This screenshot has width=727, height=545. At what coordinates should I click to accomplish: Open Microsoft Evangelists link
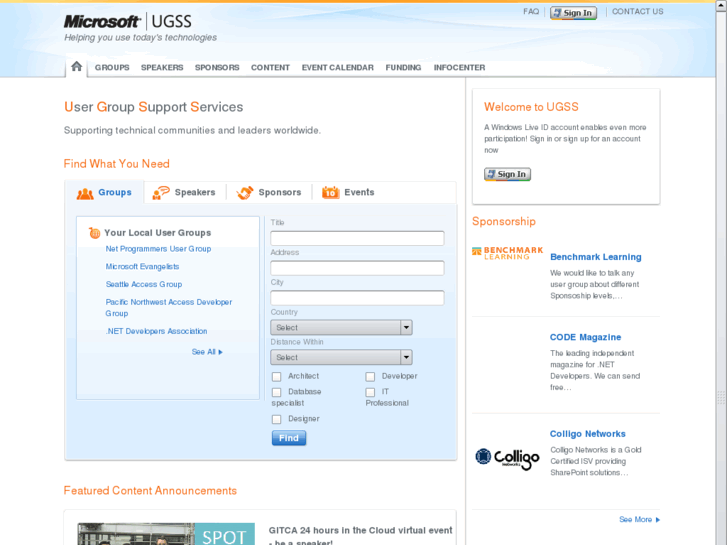coord(142,267)
